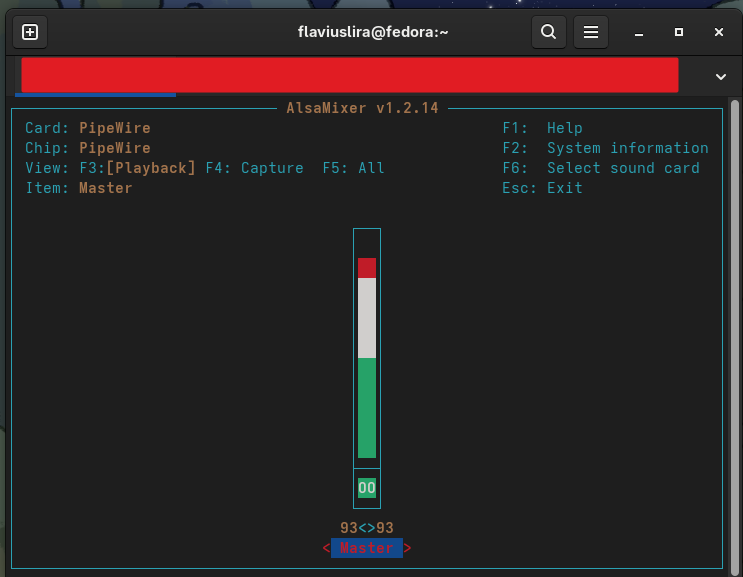Select the red highlighted terminal tab
This screenshot has width=743, height=577.
(x=349, y=75)
